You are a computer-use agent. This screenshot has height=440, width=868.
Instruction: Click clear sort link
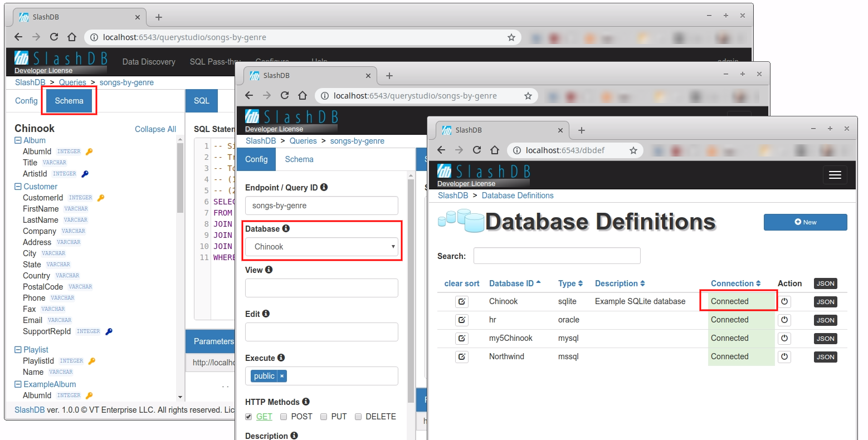click(462, 283)
